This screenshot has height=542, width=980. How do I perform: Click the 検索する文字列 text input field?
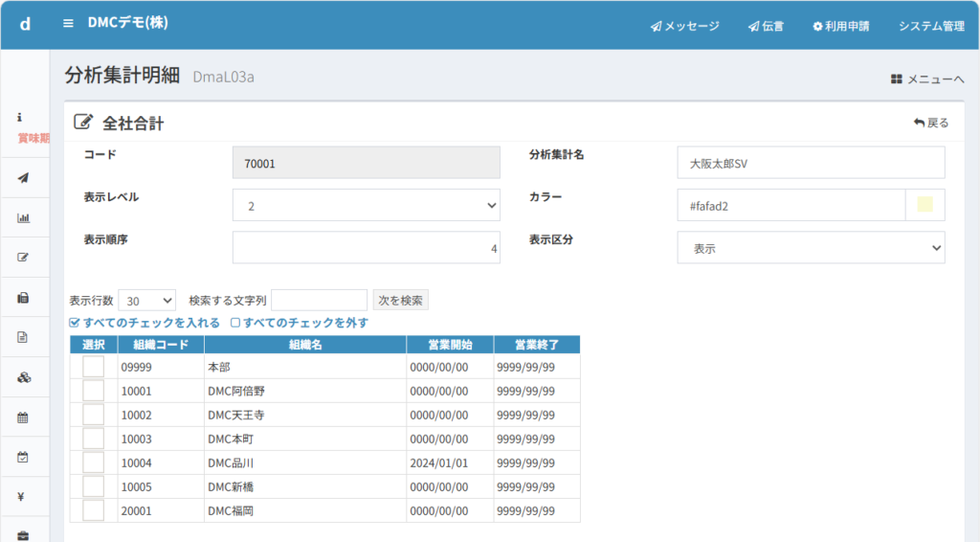coord(319,301)
